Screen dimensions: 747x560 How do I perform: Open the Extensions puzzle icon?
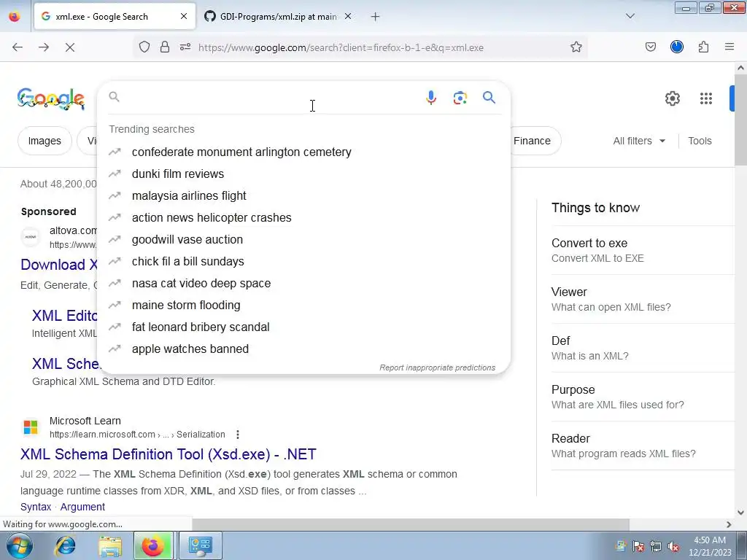[x=703, y=47]
